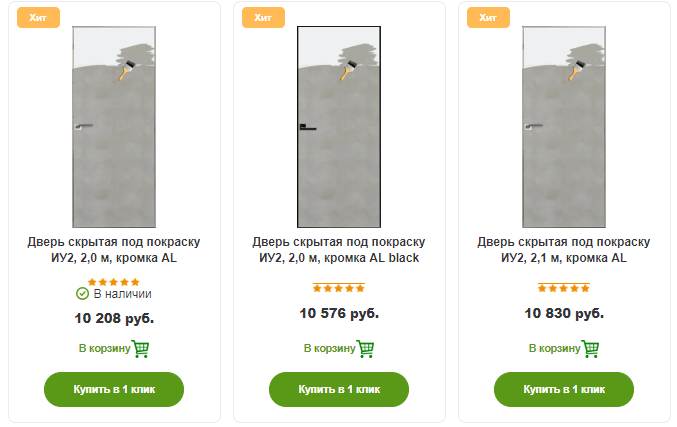Open title link ИУ2, 2,1 м, кромка AL
The width and height of the screenshot is (677, 427).
(x=564, y=250)
